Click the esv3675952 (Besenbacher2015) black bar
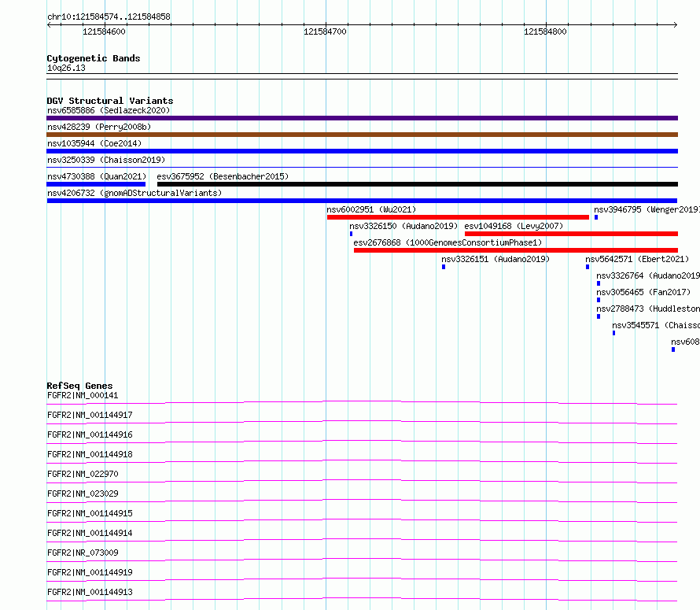This screenshot has width=700, height=610. pyautogui.click(x=418, y=184)
